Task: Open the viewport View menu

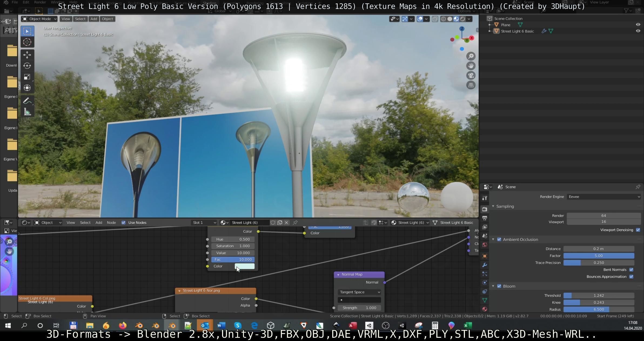Action: tap(66, 19)
